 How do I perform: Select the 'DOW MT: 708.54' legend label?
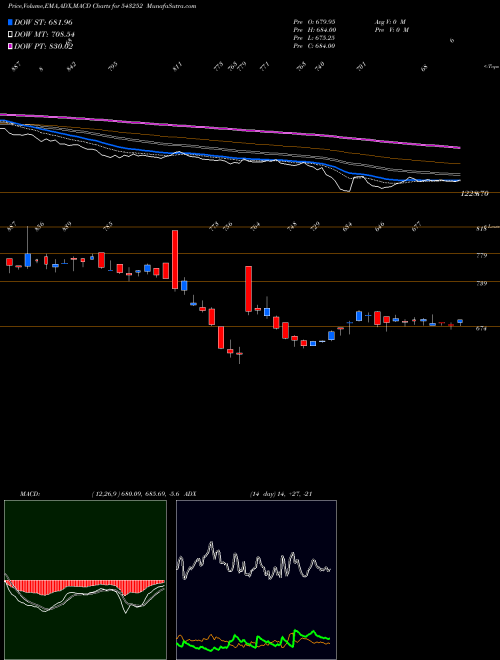pos(45,34)
